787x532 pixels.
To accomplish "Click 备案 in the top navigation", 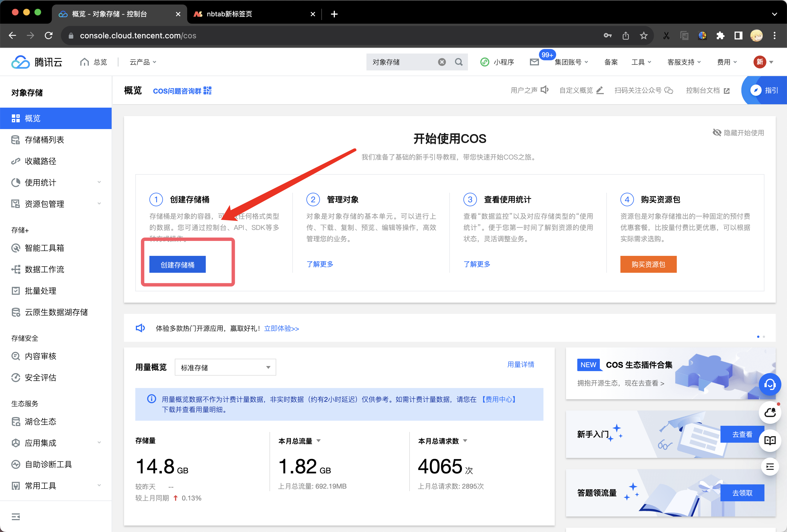I will click(x=611, y=62).
